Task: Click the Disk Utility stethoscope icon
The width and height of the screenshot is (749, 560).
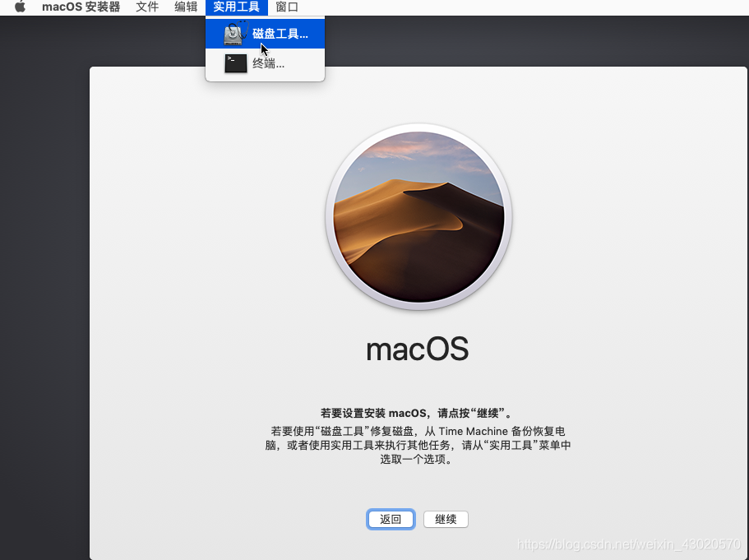Action: pyautogui.click(x=236, y=33)
